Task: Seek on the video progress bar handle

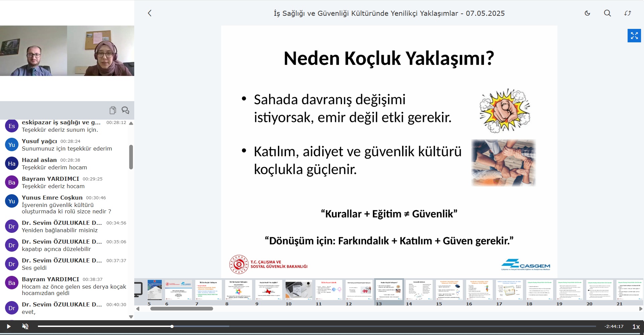Action: point(172,326)
